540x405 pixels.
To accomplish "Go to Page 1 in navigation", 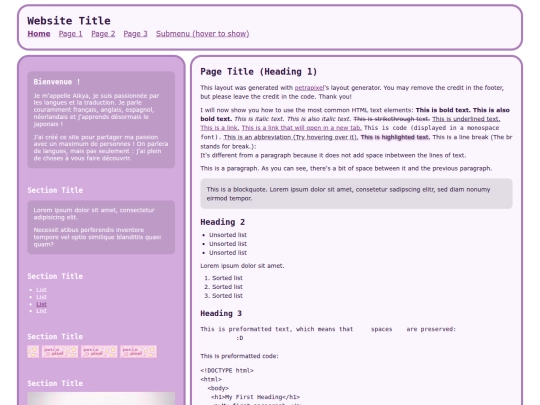I will click(x=71, y=34).
